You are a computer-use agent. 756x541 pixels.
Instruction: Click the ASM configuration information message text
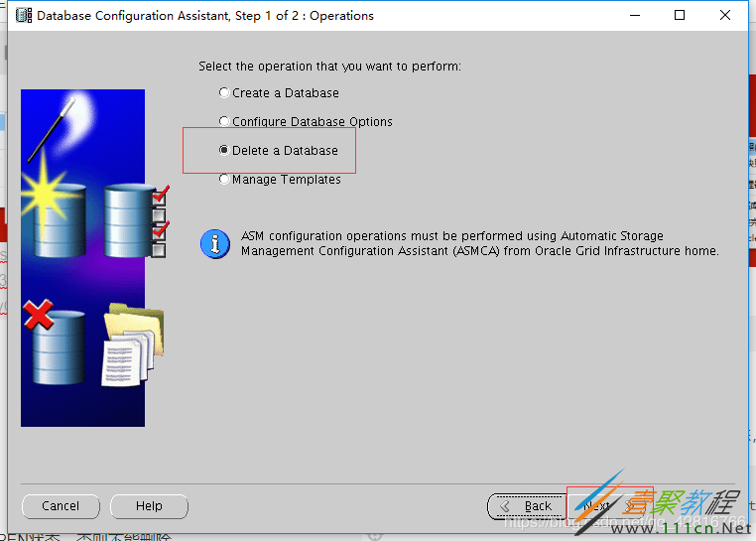(x=480, y=243)
